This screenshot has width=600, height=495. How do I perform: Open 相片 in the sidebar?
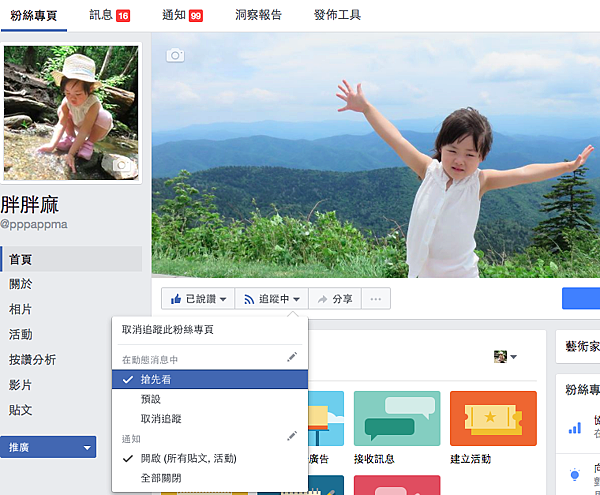(21, 309)
